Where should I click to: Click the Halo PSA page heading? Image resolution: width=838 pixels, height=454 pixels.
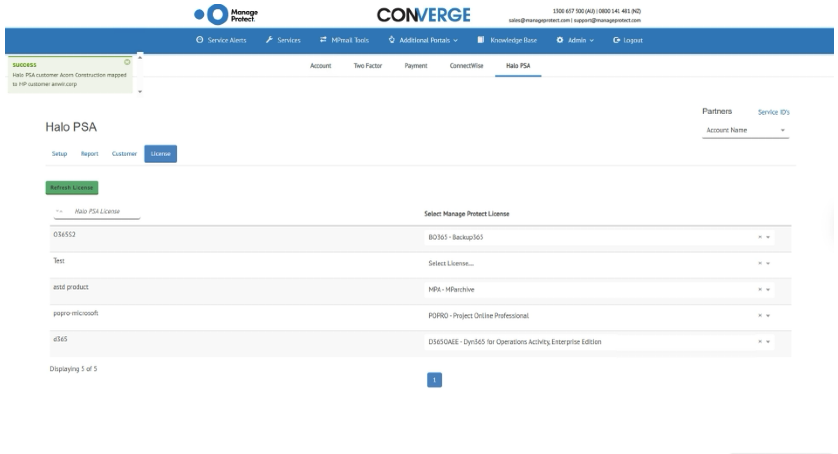(x=71, y=127)
